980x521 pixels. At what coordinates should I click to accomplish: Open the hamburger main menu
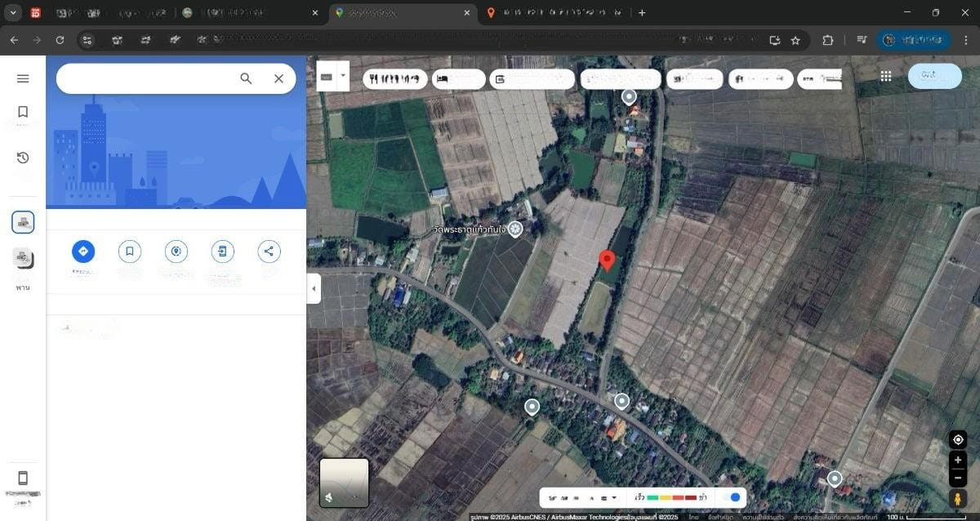(x=23, y=78)
